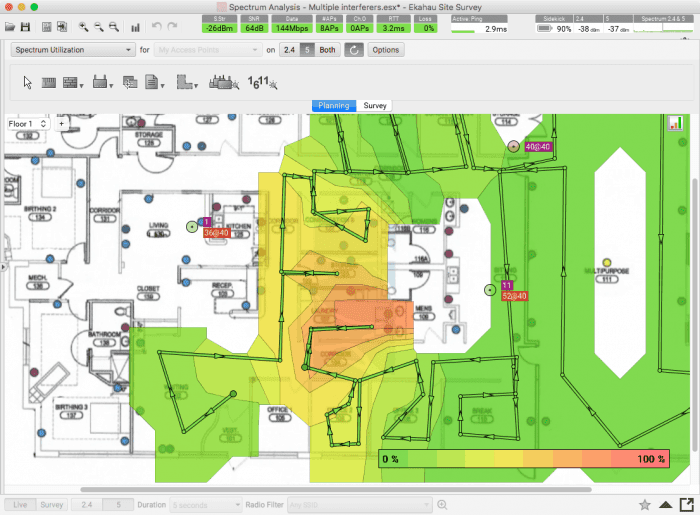This screenshot has width=700, height=515.
Task: Open the bar chart statistics icon
Action: 135,27
